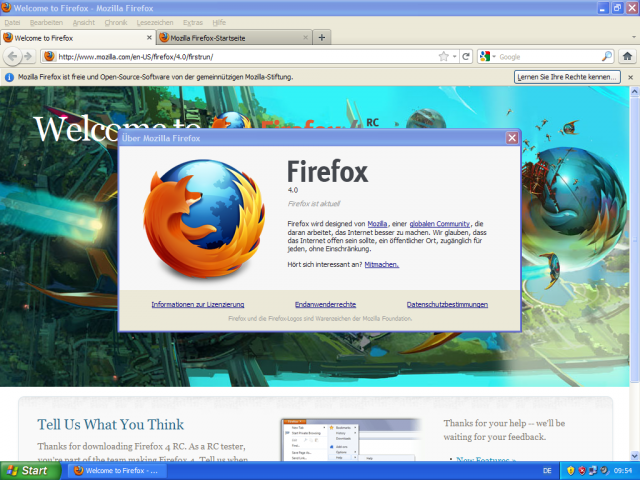This screenshot has width=640, height=480.
Task: Close the Über Mozilla Firefox dialog
Action: [x=512, y=138]
